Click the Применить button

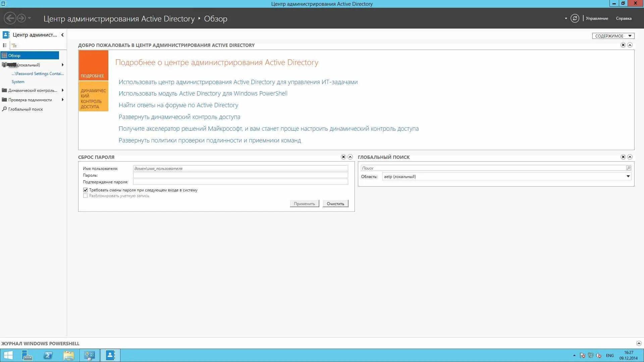coord(304,203)
